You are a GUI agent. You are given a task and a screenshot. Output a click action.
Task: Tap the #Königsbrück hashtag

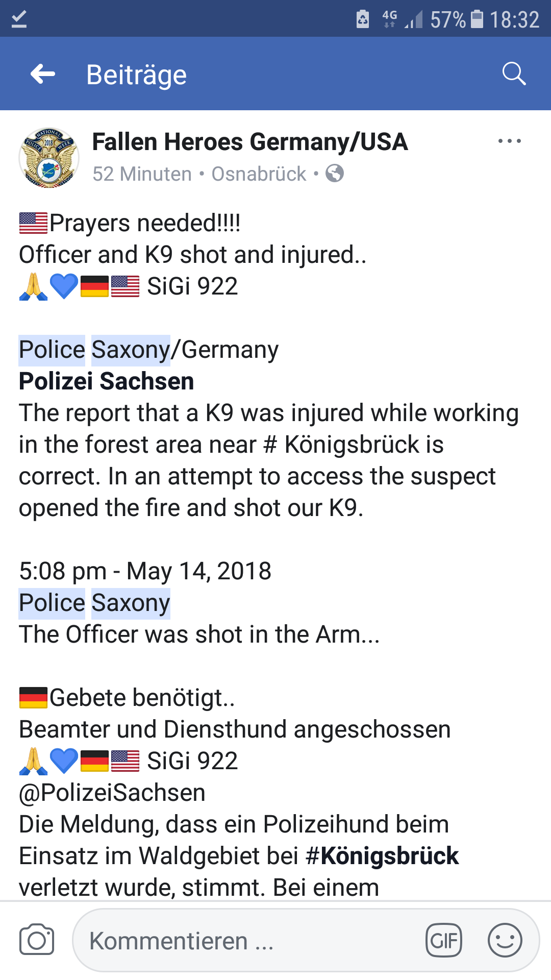click(x=382, y=856)
